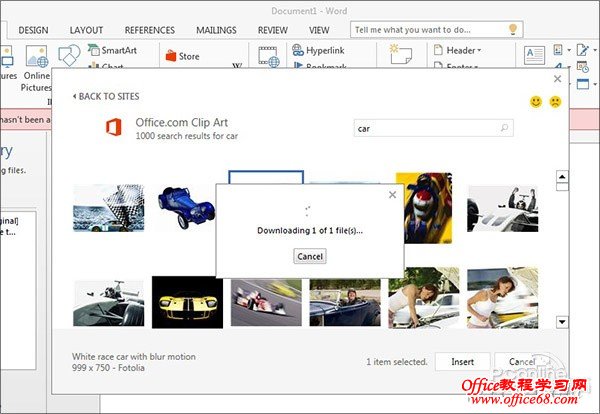Image resolution: width=600 pixels, height=414 pixels.
Task: Select the black-and-white cheering driver image
Action: [502, 209]
